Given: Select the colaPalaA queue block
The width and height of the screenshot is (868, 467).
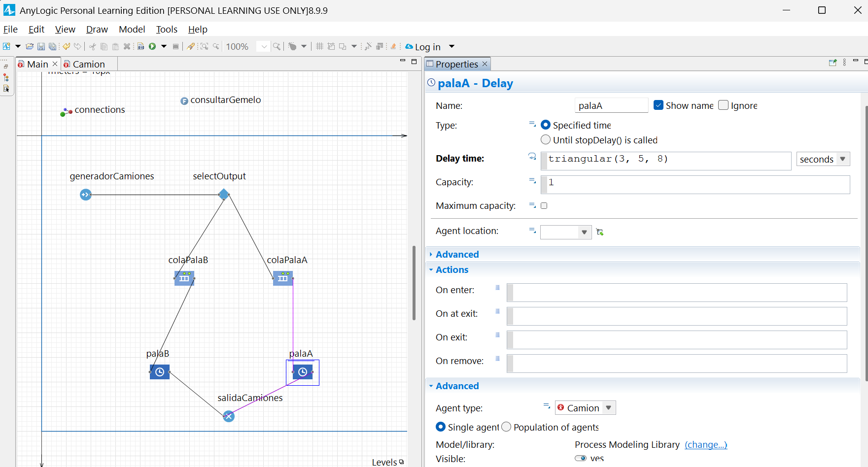Looking at the screenshot, I should tap(283, 278).
